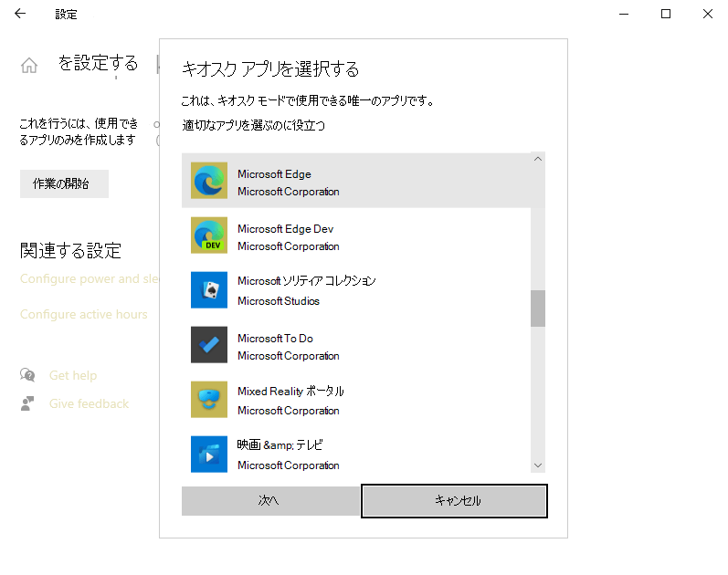
Task: Open the Configure active hours link
Action: coord(83,314)
